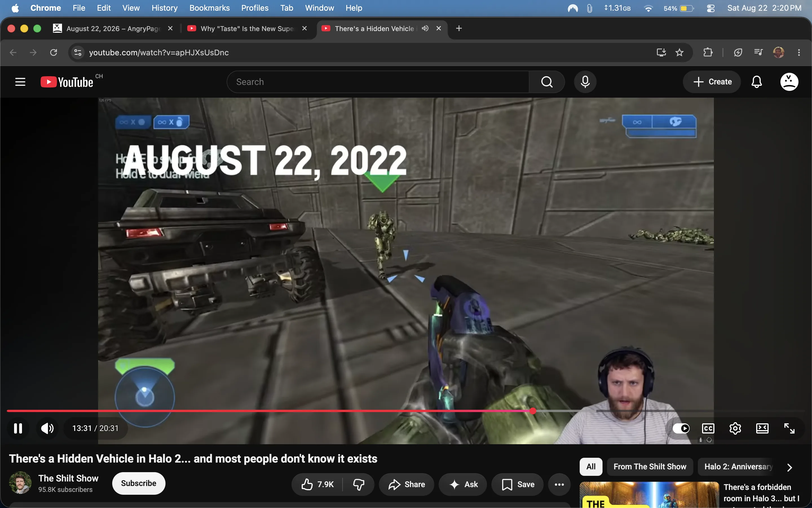Screen dimensions: 812x508
Task: Switch to theater mode
Action: coord(762,428)
